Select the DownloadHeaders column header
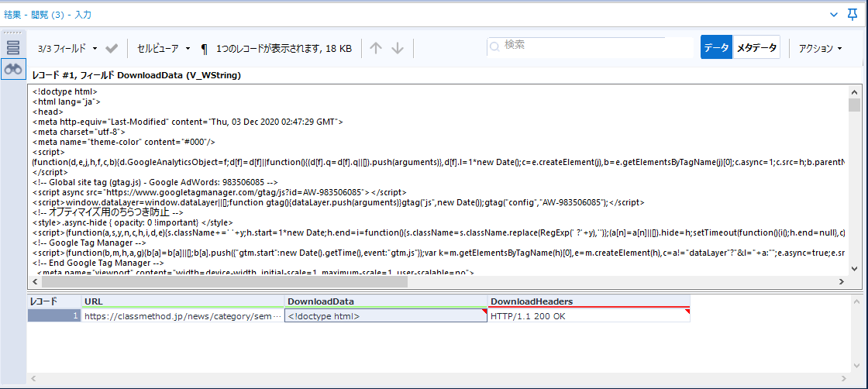 (589, 301)
